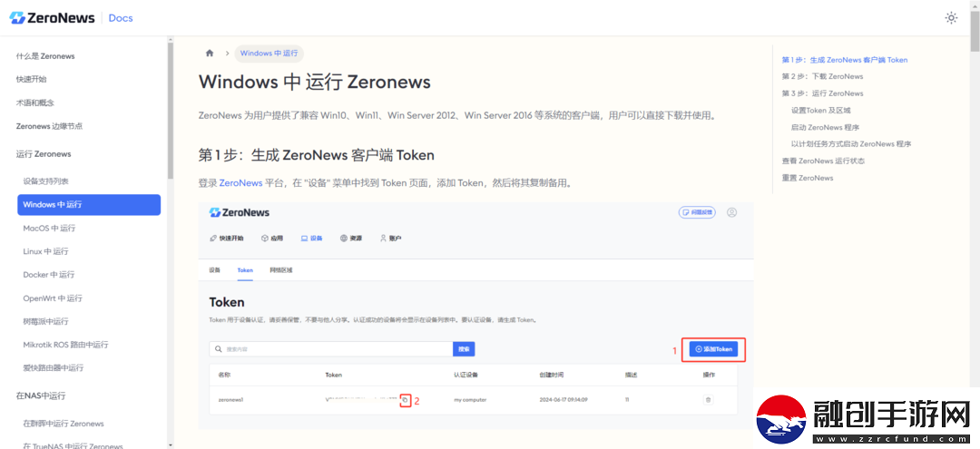Open 'Docker 中 运行' in the sidebar
This screenshot has height=449, width=980.
click(x=49, y=274)
